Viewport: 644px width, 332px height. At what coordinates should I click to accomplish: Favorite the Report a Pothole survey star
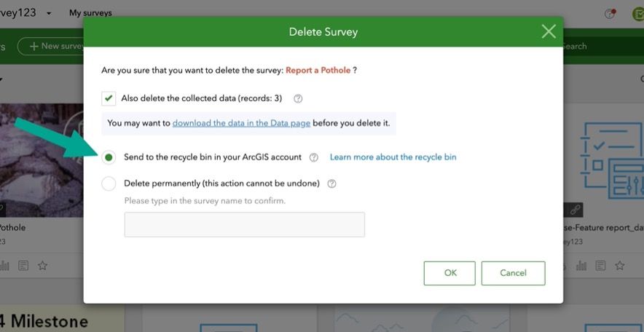[x=42, y=266]
